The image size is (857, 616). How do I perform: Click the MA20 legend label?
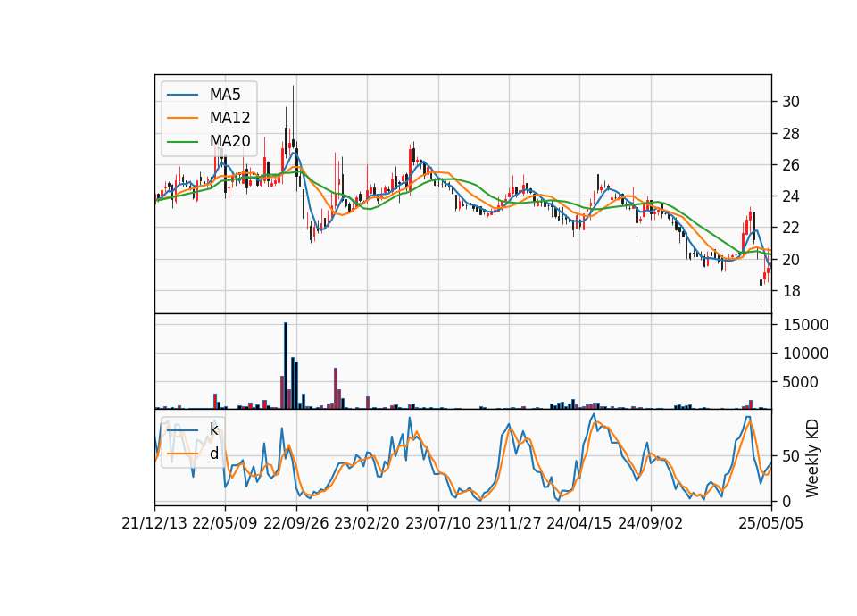coord(229,141)
